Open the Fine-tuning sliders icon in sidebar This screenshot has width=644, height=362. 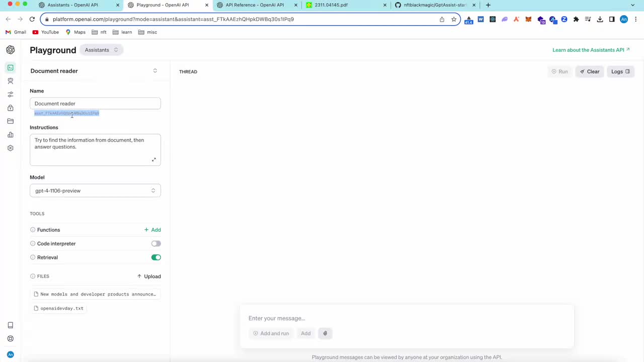pyautogui.click(x=10, y=95)
